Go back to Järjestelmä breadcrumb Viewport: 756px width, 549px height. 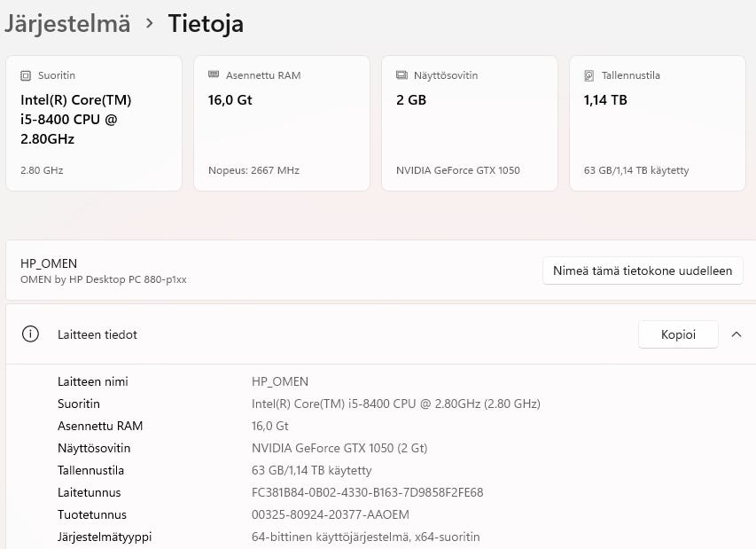67,24
